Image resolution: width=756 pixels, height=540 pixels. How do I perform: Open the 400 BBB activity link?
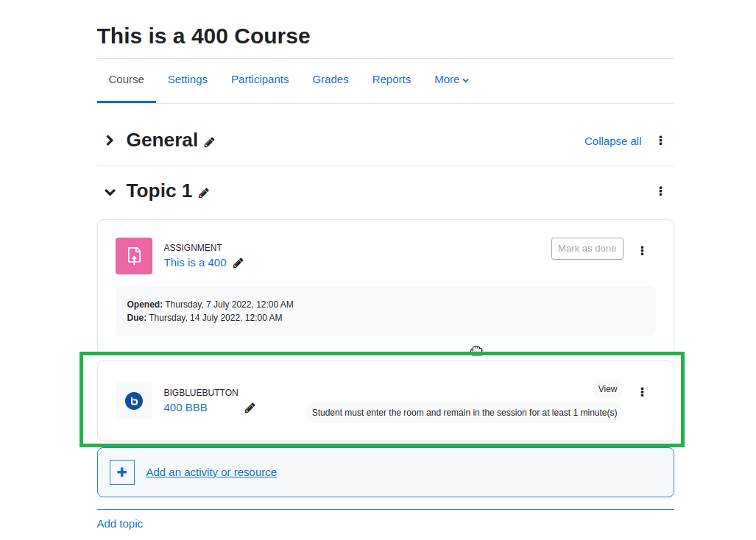pos(186,408)
